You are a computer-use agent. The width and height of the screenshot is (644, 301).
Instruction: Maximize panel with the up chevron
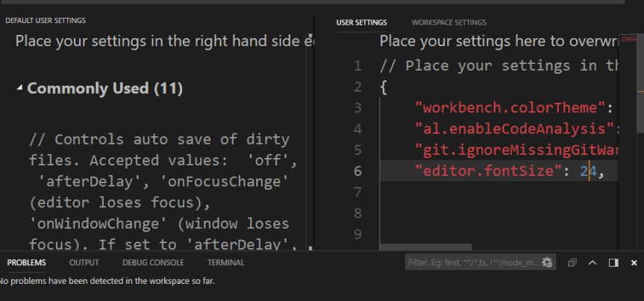(593, 262)
